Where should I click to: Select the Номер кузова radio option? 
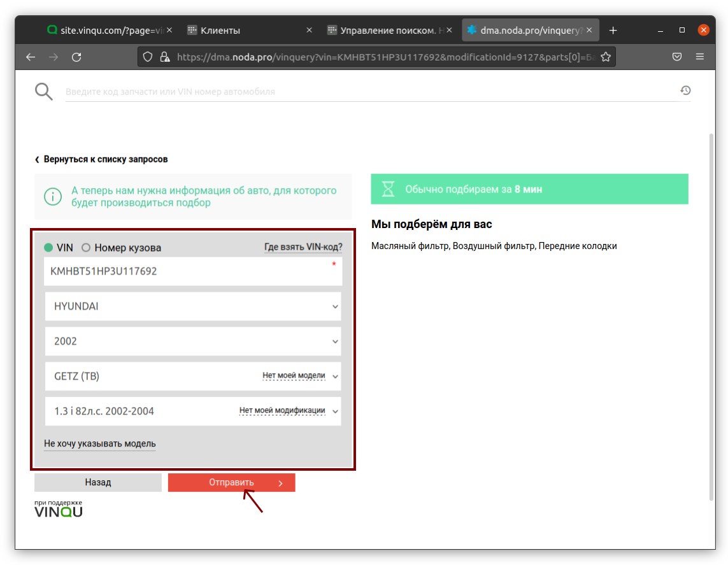[86, 248]
